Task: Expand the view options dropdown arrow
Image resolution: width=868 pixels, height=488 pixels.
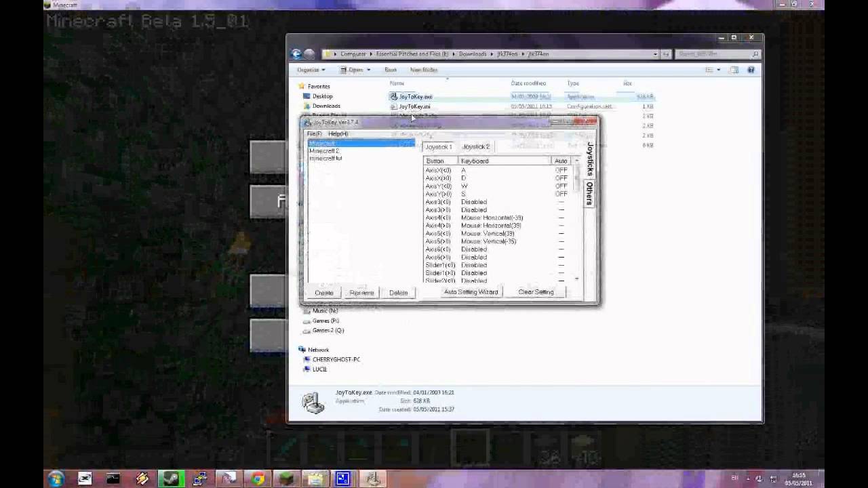Action: (x=717, y=70)
